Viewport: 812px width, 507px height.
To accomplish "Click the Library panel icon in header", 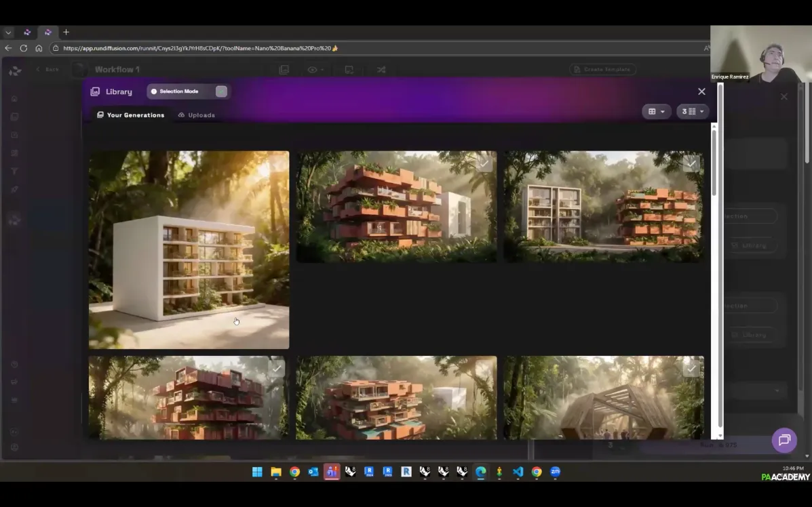I will coord(96,92).
